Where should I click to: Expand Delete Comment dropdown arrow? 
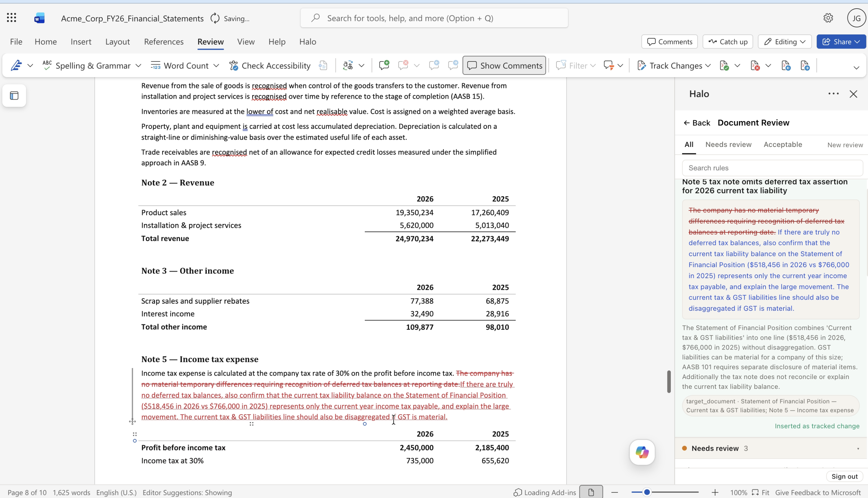[416, 65]
